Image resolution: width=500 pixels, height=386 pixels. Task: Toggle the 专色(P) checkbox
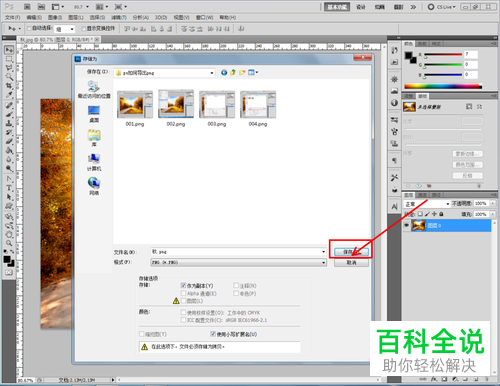tap(236, 293)
